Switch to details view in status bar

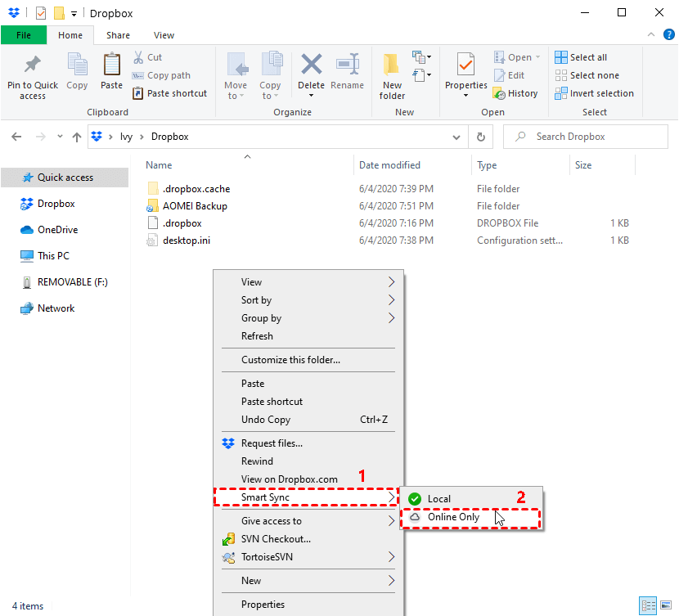650,606
